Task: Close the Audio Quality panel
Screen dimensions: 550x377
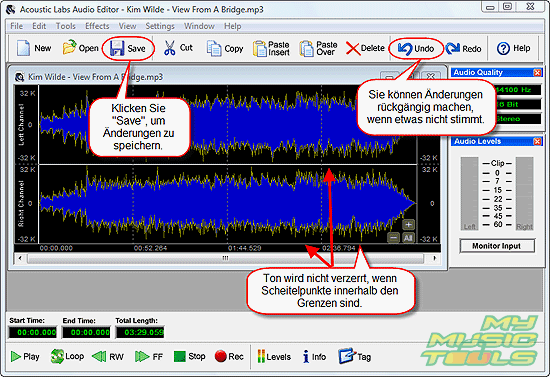Action: coord(537,73)
